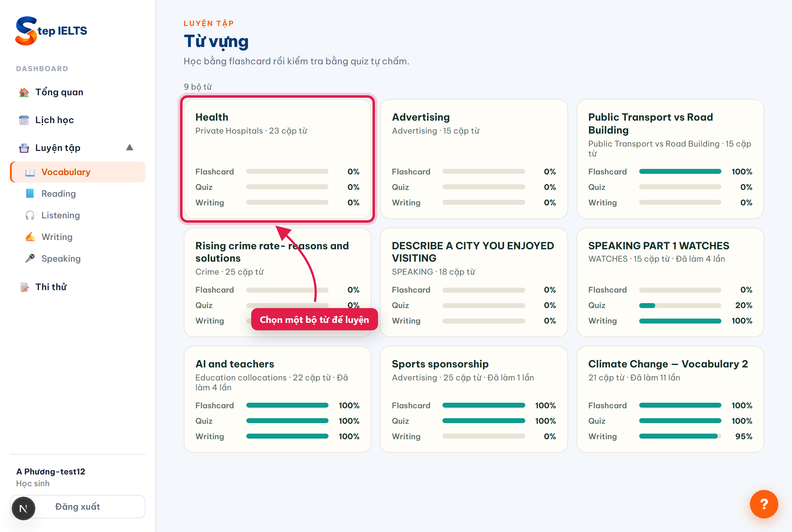Open the AI and teachers set
792x532 pixels.
tap(277, 399)
